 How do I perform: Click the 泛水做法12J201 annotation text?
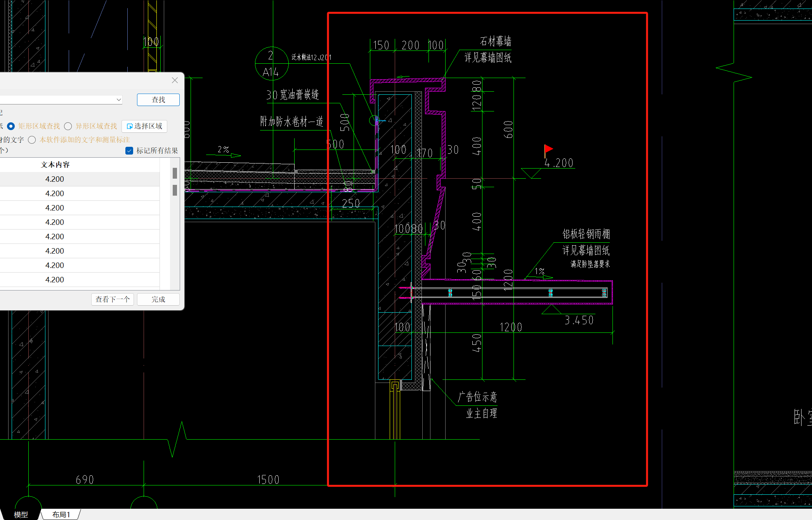point(311,57)
